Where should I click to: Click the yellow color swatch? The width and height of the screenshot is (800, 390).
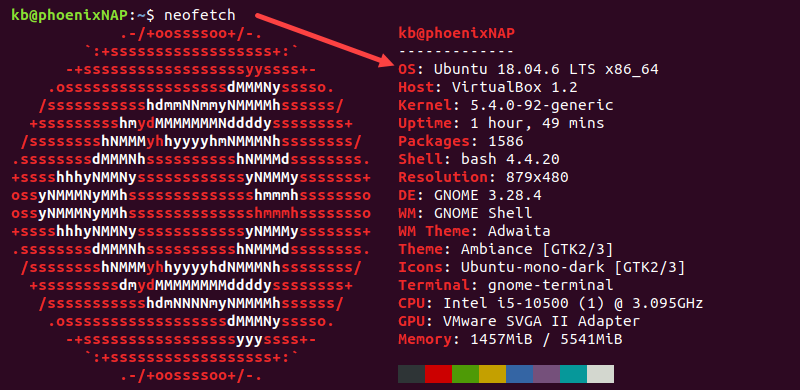click(x=492, y=374)
